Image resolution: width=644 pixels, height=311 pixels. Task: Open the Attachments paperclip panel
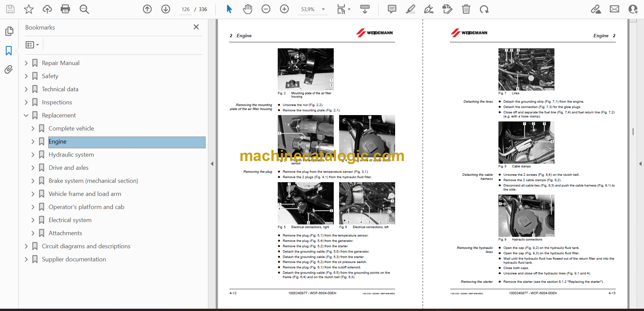coord(9,69)
